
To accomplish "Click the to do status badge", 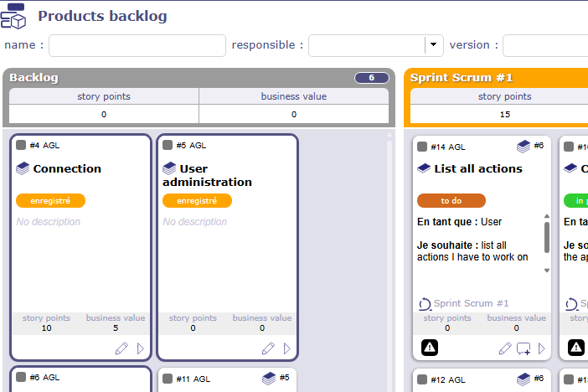I will pos(451,200).
